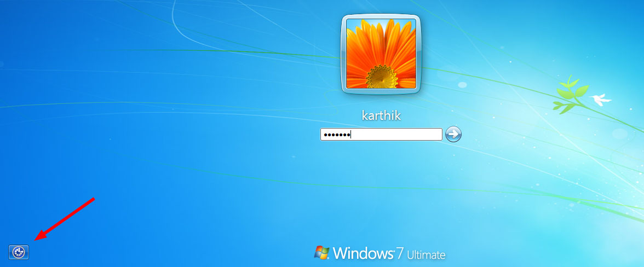Viewport: 644px width, 267px height.
Task: Click the "Windows" word in the branding
Action: tap(363, 253)
